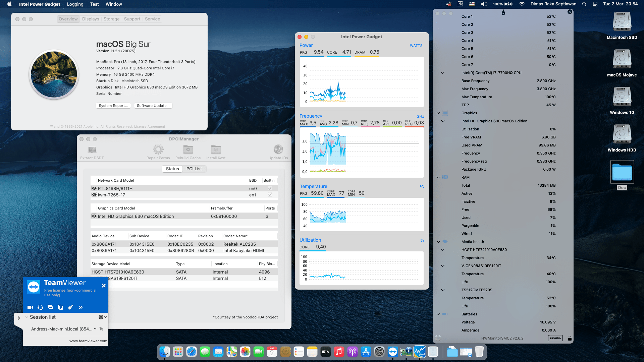Toggle Builtin checkbox for RTL8168H/8111H en0
The width and height of the screenshot is (644, 362).
270,188
